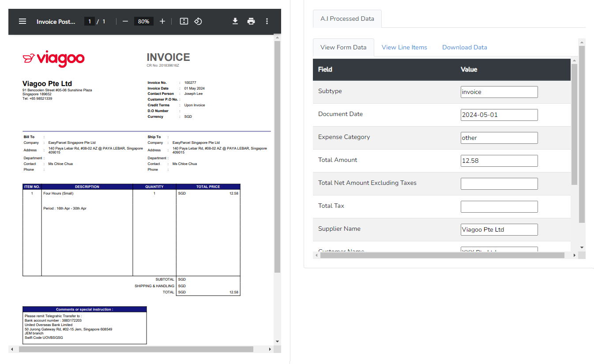This screenshot has height=364, width=594.
Task: Click the PDF zoom percentage box
Action: point(143,21)
